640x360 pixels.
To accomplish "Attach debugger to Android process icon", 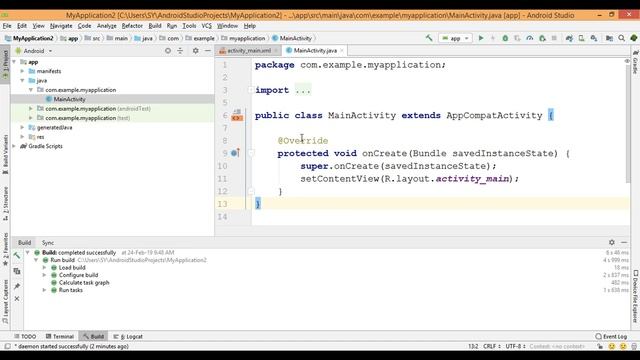I will 542,38.
